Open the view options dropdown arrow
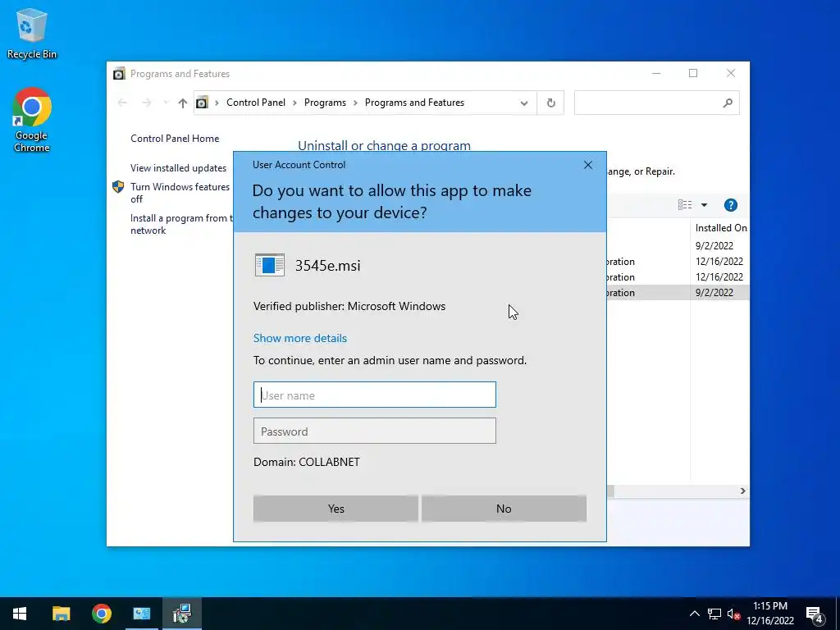Screen dimensions: 840x630 704,204
